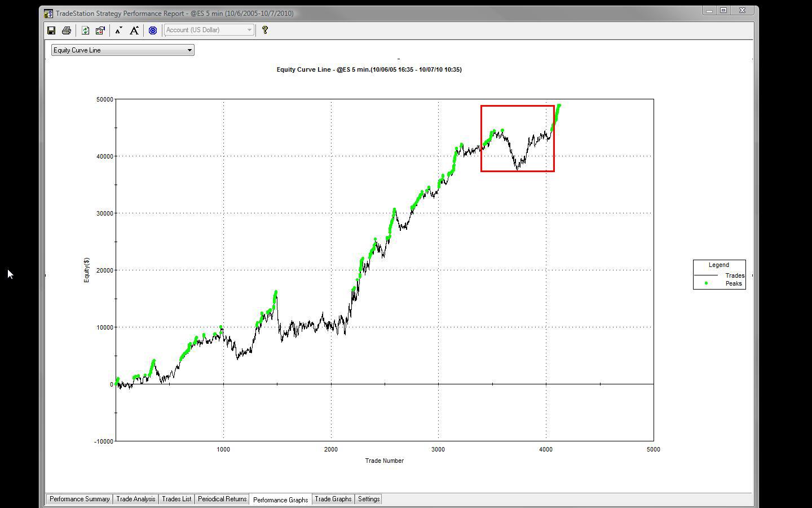
Task: Click the "20000" y-axis label
Action: (x=105, y=270)
